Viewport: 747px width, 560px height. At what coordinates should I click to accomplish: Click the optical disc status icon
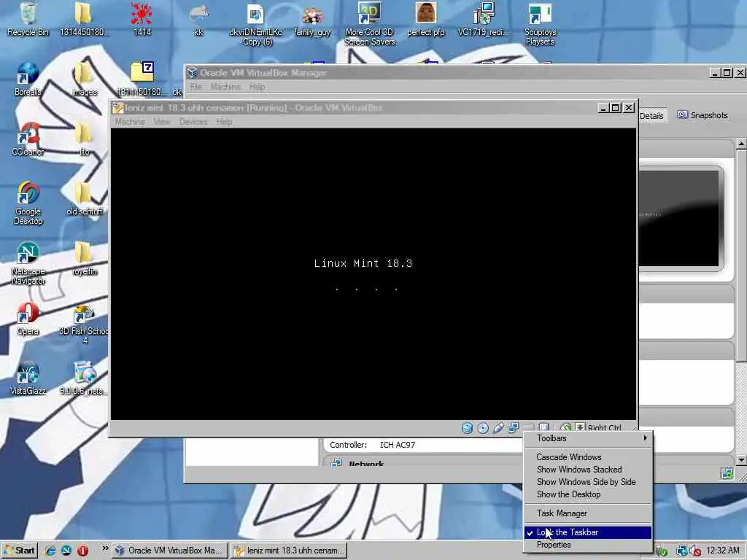[483, 428]
